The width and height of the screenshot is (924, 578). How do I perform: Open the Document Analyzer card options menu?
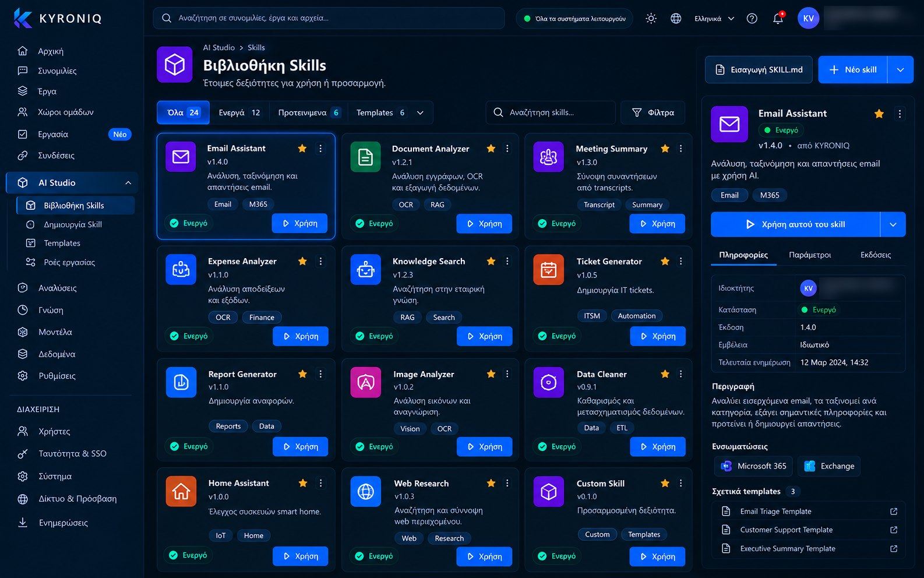(x=507, y=149)
